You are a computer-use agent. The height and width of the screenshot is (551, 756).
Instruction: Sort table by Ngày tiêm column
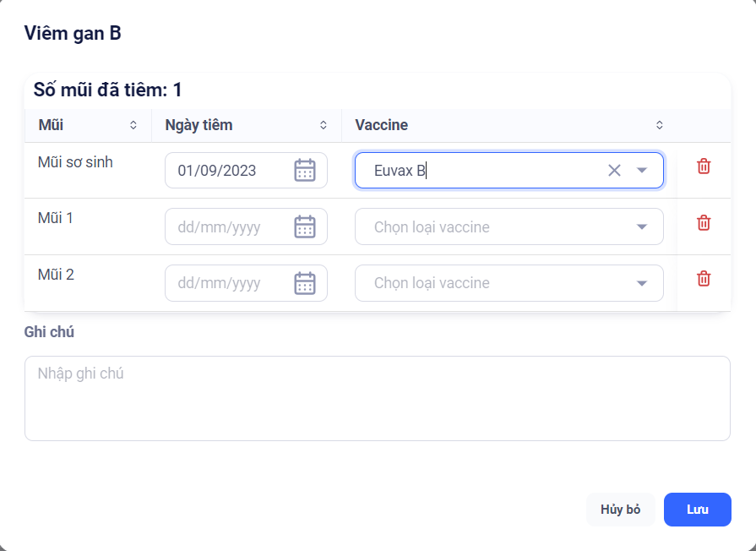click(x=323, y=125)
